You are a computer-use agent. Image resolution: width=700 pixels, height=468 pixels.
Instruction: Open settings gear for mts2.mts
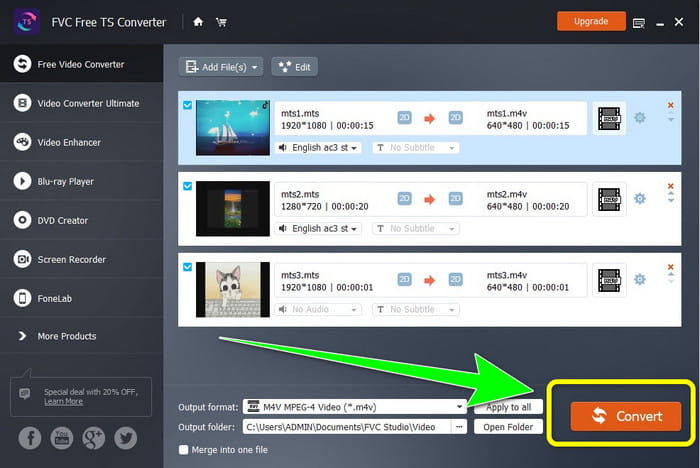pyautogui.click(x=640, y=198)
